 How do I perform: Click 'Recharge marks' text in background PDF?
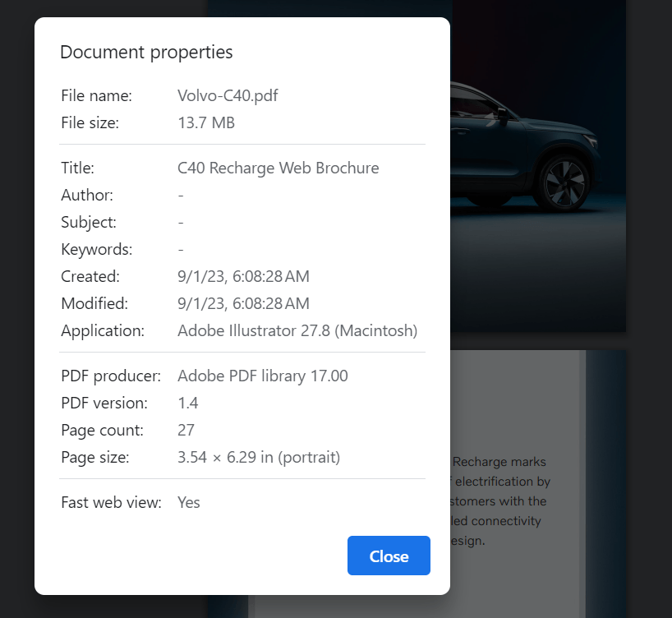click(499, 462)
